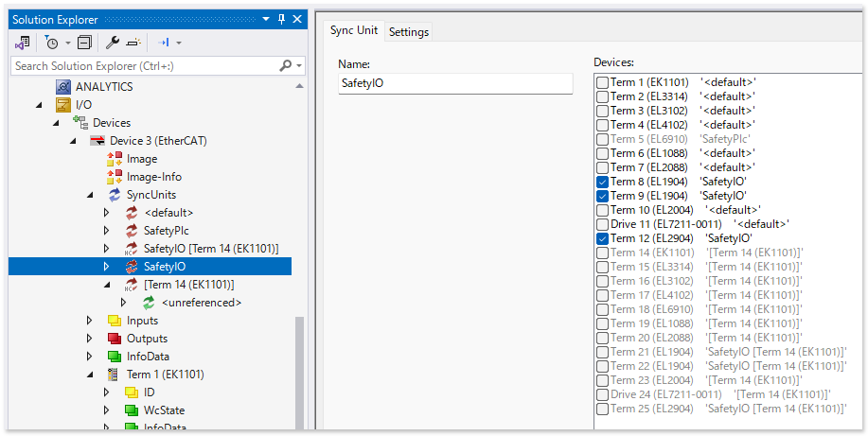Collapse the SyncUnits tree node
868x436 pixels.
[90, 195]
